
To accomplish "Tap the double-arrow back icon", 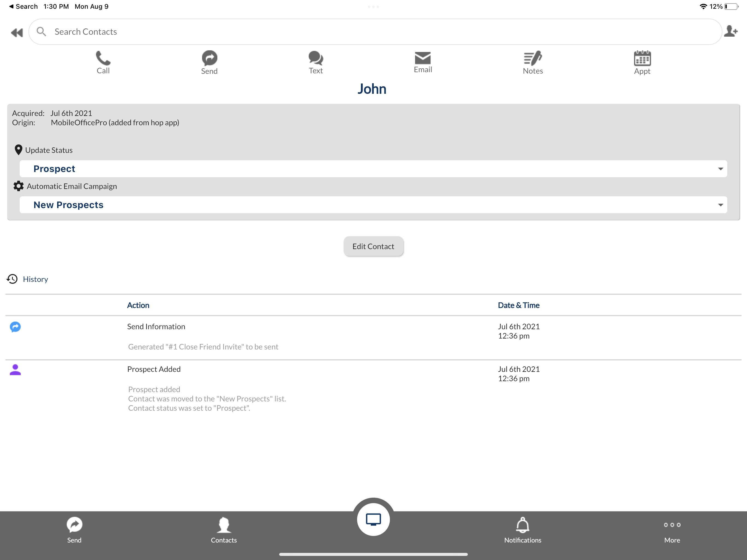I will [x=17, y=33].
